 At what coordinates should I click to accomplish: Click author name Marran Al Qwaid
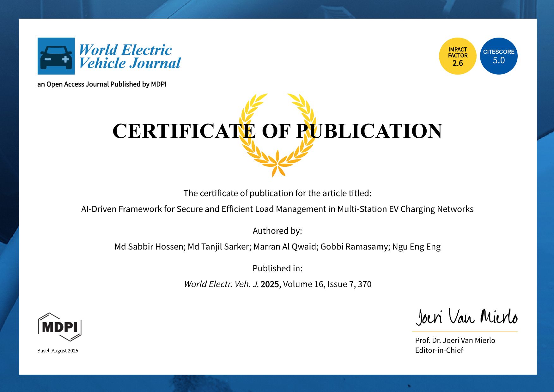[285, 247]
